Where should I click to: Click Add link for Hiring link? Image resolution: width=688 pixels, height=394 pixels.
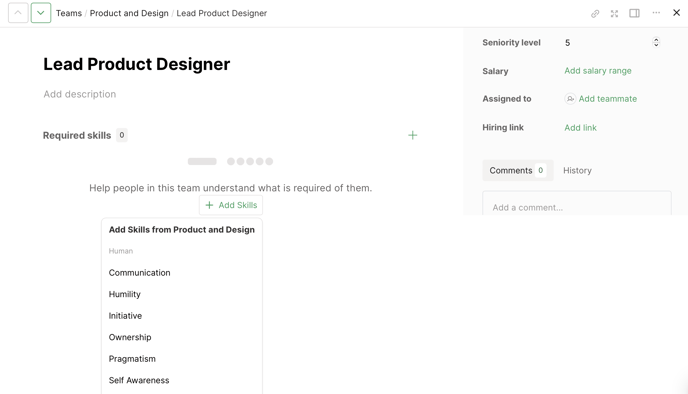[580, 128]
